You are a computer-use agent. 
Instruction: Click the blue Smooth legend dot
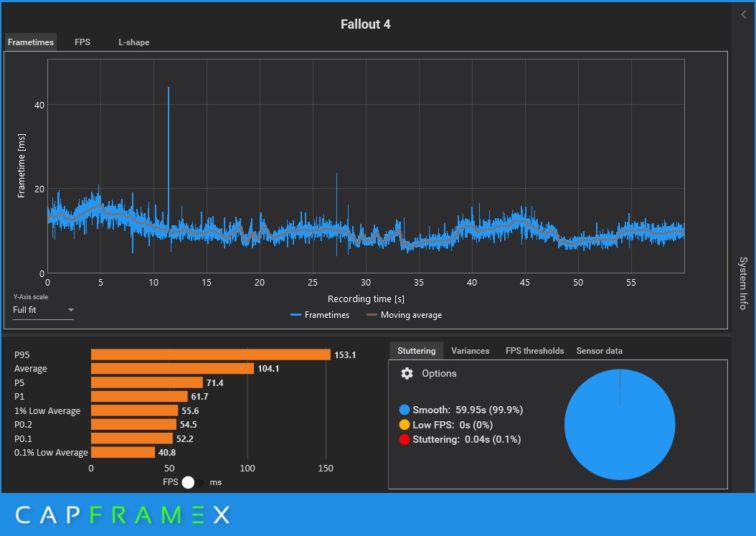click(405, 410)
